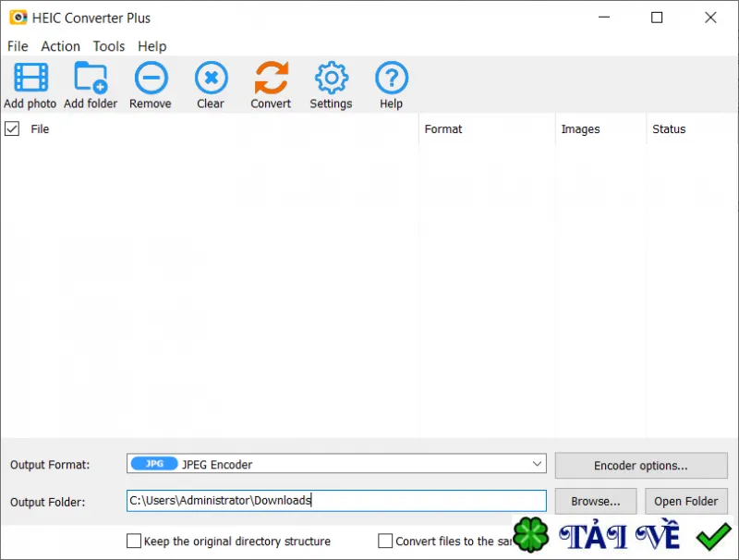Click the Browse button
The width and height of the screenshot is (739, 560).
point(596,501)
